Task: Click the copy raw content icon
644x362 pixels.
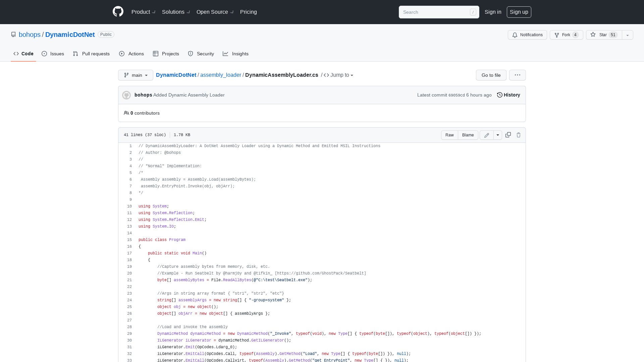Action: point(508,134)
